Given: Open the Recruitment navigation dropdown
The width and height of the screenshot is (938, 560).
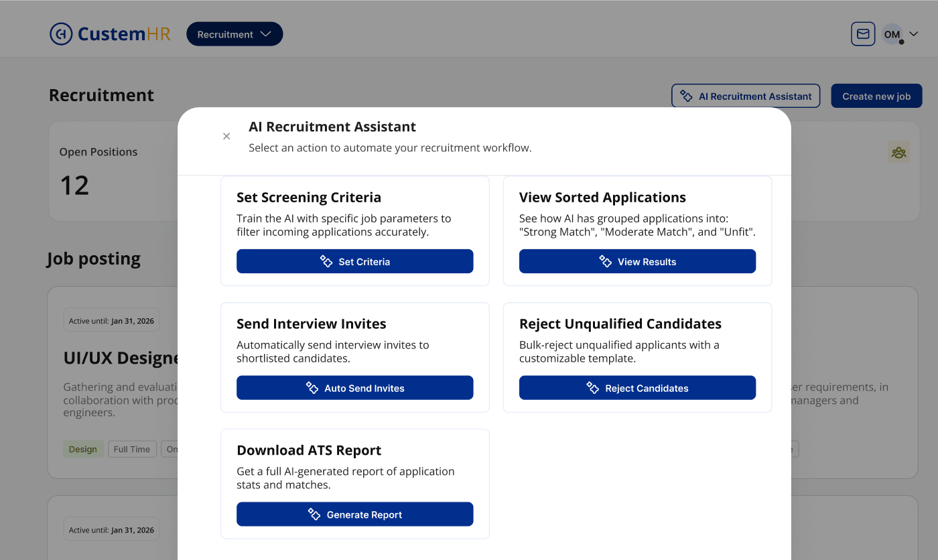Looking at the screenshot, I should 234,33.
